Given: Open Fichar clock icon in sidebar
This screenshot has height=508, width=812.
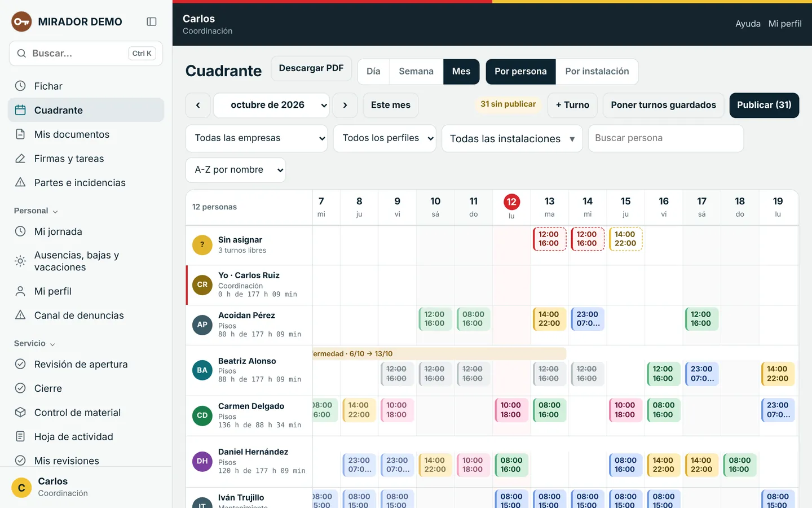Looking at the screenshot, I should [20, 86].
